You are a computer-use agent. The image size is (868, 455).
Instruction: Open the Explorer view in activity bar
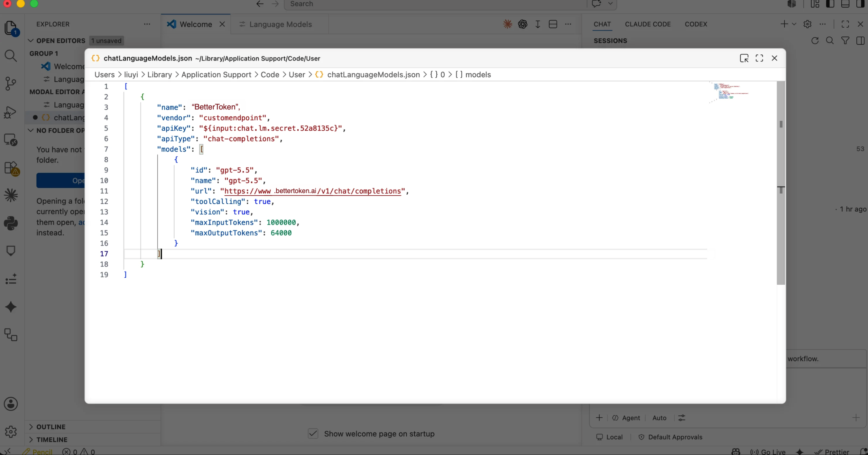click(11, 28)
